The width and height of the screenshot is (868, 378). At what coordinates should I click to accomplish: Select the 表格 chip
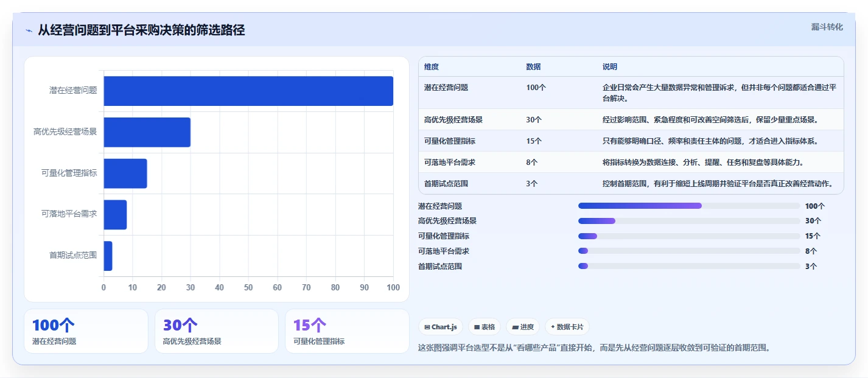[x=485, y=327]
